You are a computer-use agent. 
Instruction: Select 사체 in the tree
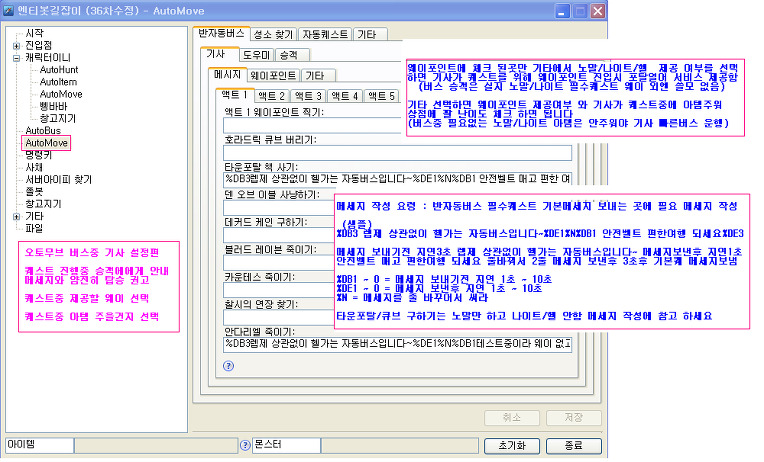[34, 167]
